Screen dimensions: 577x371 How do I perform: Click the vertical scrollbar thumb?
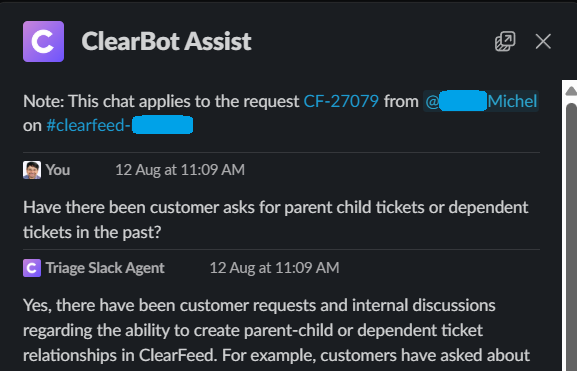(x=571, y=236)
